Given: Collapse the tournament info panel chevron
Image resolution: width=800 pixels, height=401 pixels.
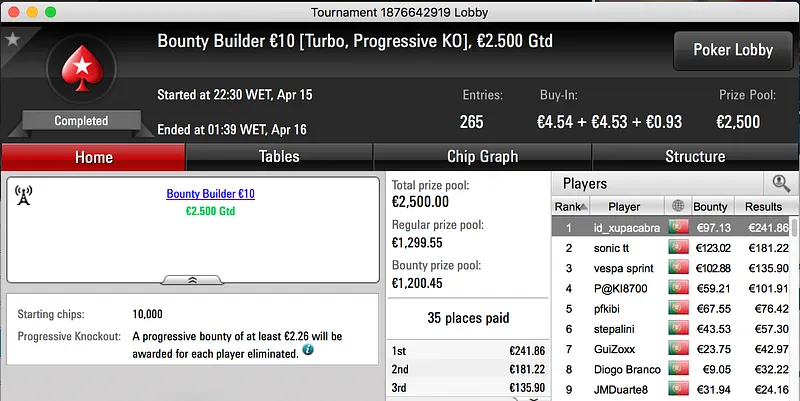Looking at the screenshot, I should [x=195, y=280].
